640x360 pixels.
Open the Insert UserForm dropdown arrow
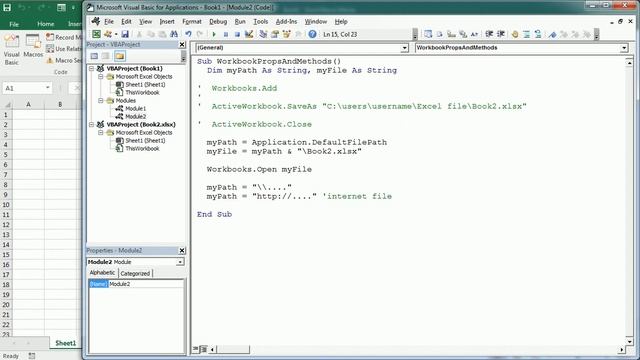(x=116, y=34)
